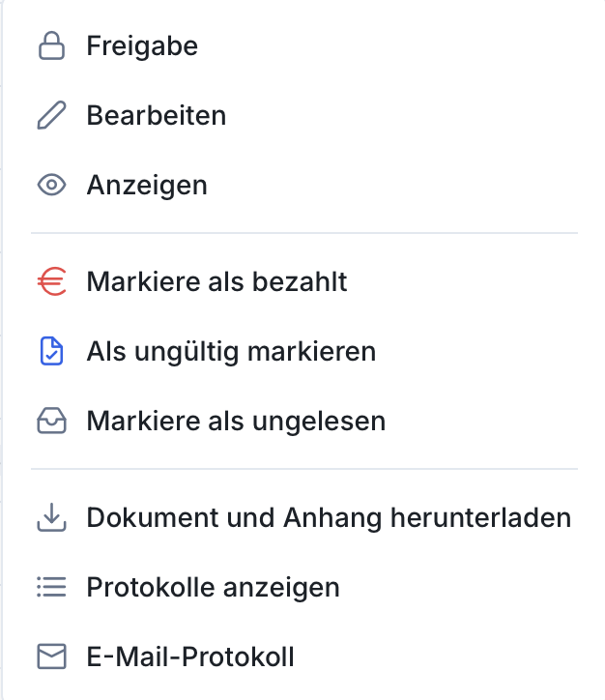Open Protokolle anzeigen
Viewport: 605px width, 700px height.
pos(213,587)
